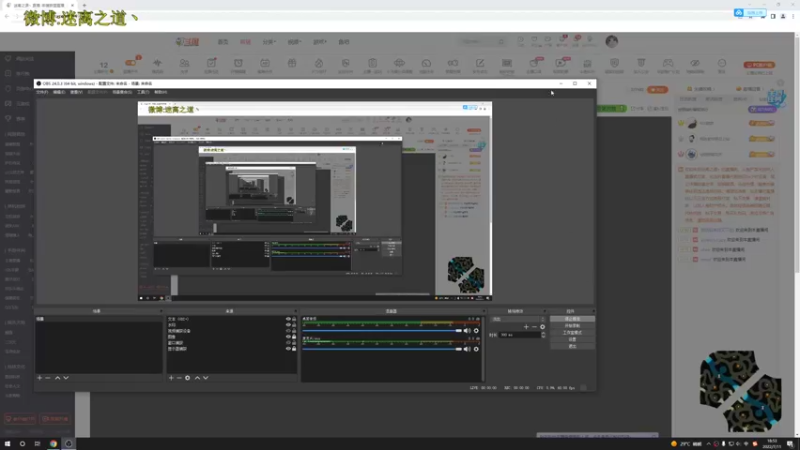Viewport: 800px width, 450px height.
Task: Open Task View from the taskbar
Action: (x=37, y=443)
